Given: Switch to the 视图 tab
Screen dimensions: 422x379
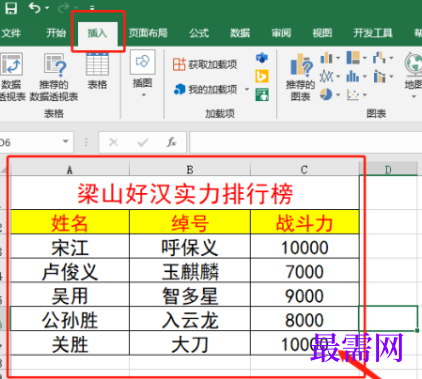Looking at the screenshot, I should 322,33.
